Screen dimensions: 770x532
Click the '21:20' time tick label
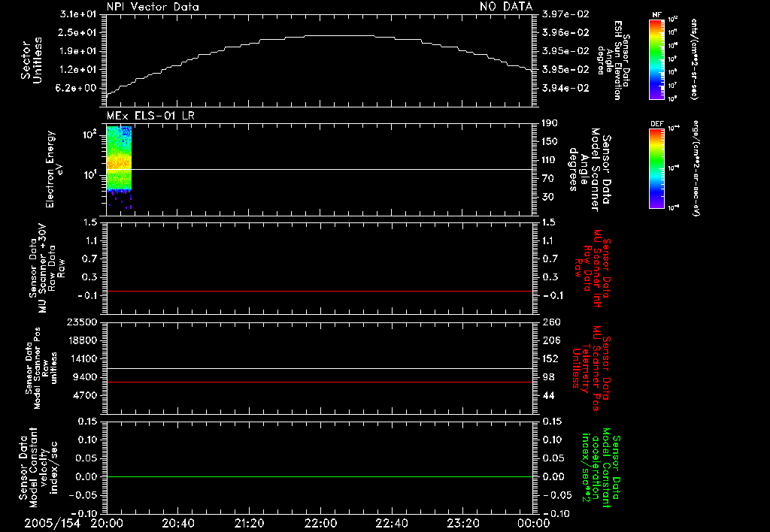(x=250, y=524)
